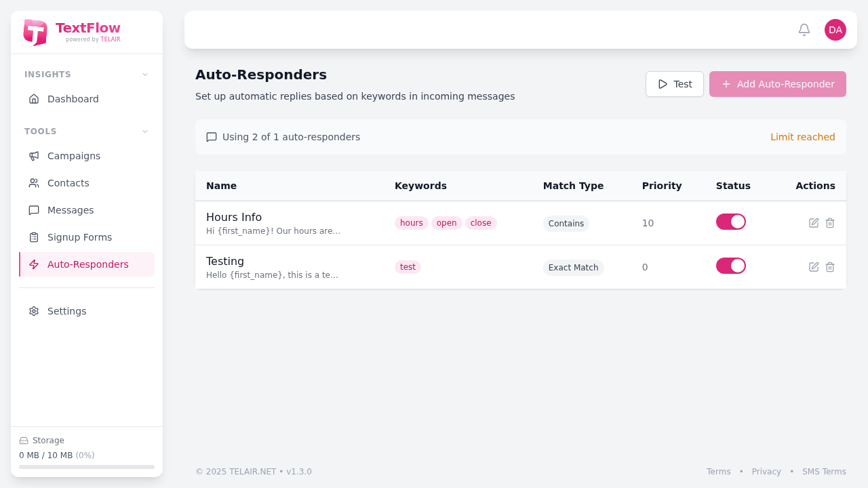Turn off the Testing responder toggle

coord(730,266)
